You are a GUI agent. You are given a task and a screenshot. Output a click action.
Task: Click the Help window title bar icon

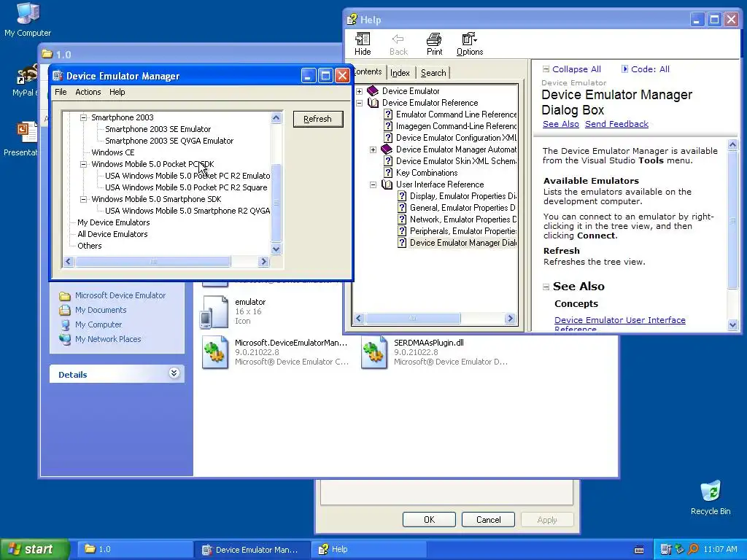(x=352, y=20)
